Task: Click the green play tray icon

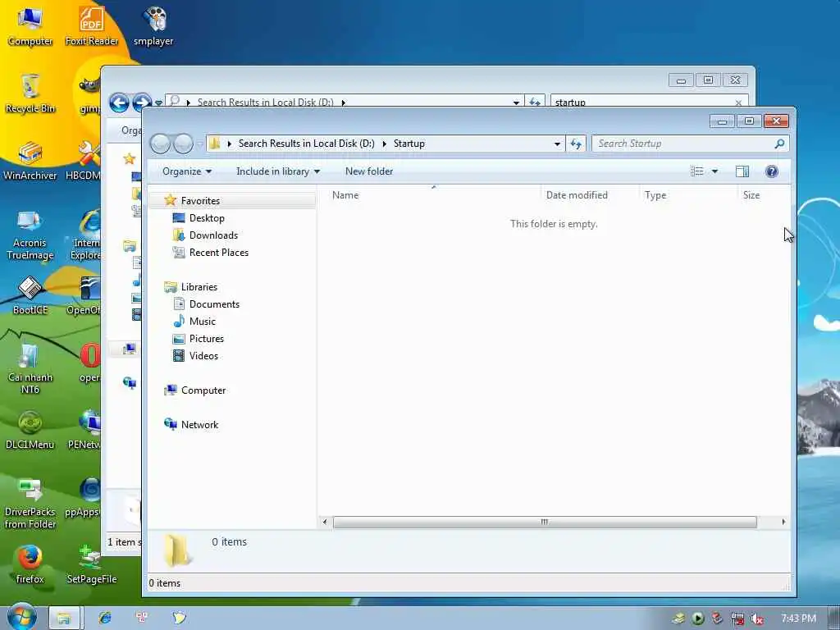Action: [697, 619]
